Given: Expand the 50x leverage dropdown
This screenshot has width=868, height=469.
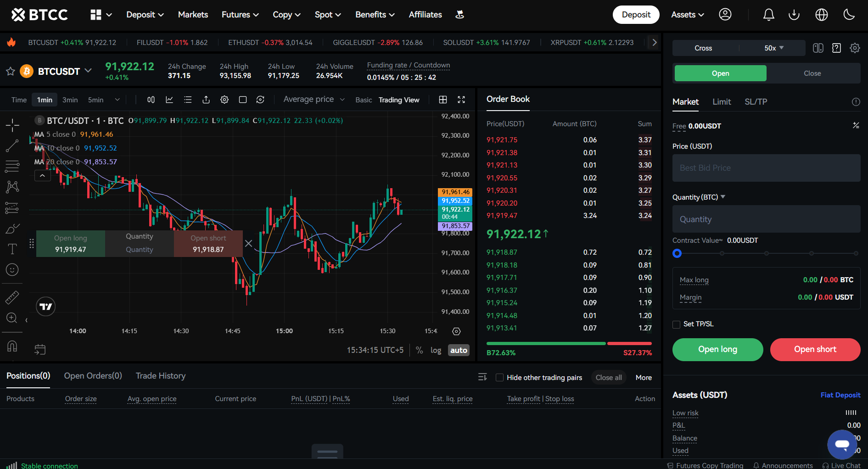Looking at the screenshot, I should click(x=773, y=48).
